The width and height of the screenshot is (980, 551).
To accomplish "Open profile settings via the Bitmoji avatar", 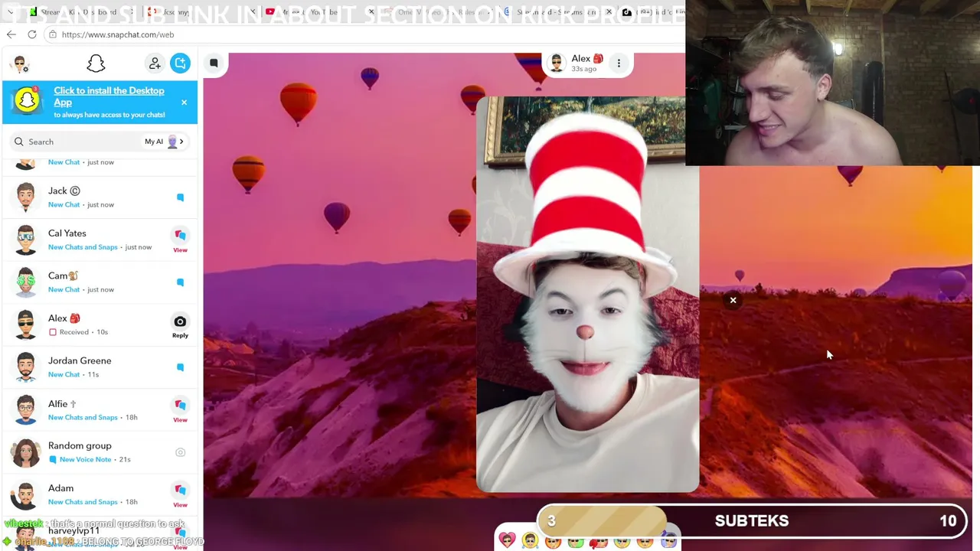I will tap(20, 64).
